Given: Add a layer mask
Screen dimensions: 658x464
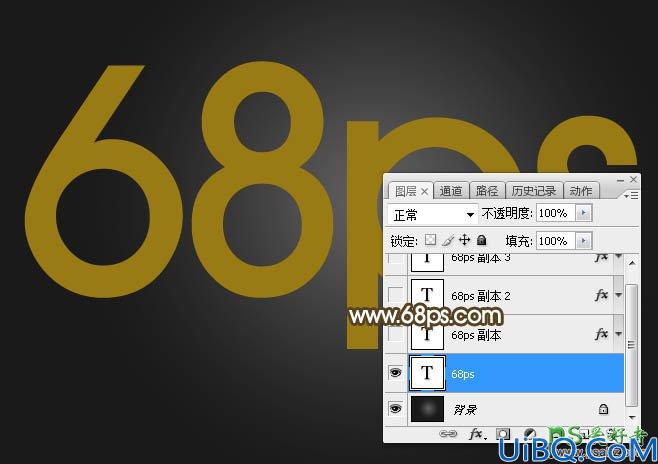Looking at the screenshot, I should (x=503, y=434).
